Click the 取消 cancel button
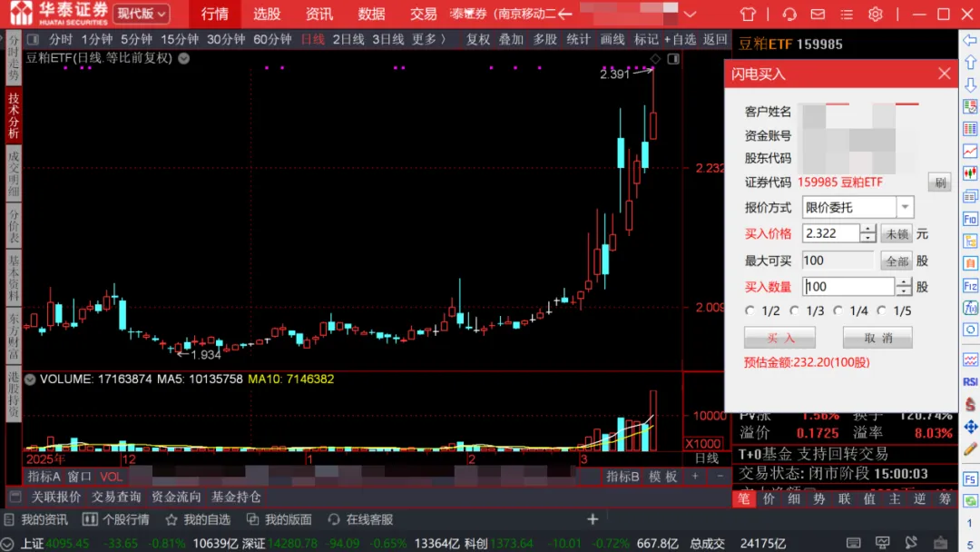 point(877,338)
